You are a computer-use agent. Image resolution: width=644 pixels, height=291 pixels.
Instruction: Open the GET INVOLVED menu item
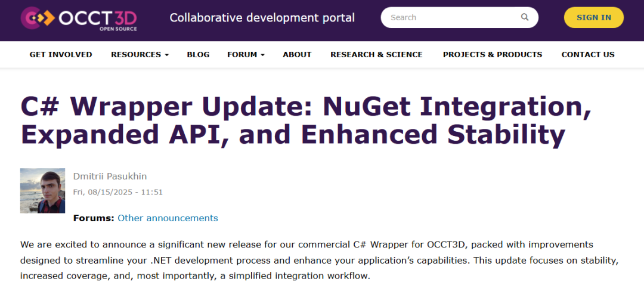point(61,55)
